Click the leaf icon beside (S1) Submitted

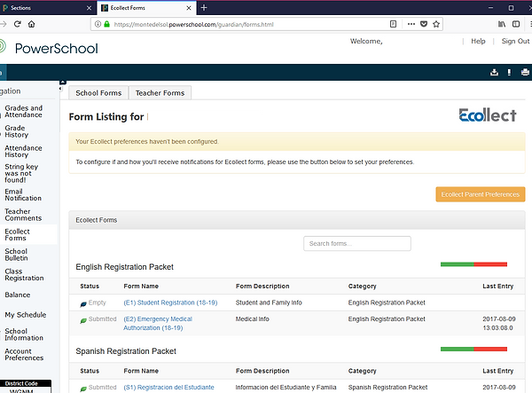coord(83,389)
